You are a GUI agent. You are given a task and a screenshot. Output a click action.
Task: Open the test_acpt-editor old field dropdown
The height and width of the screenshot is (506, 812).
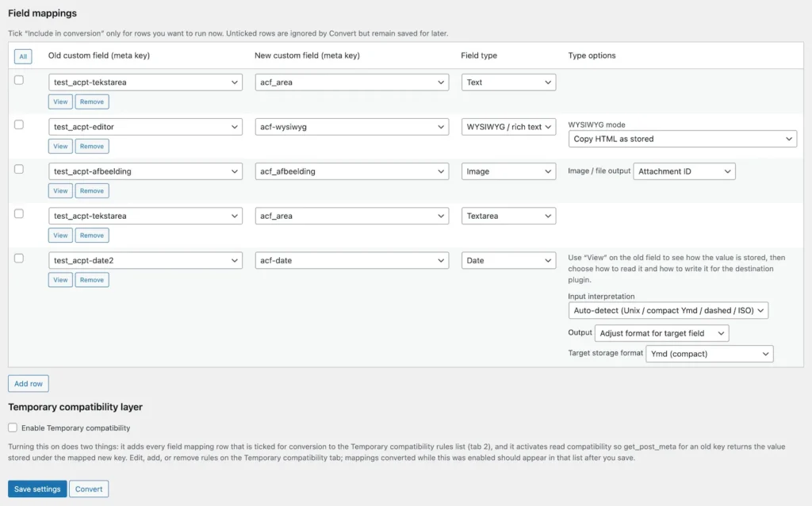(x=146, y=127)
